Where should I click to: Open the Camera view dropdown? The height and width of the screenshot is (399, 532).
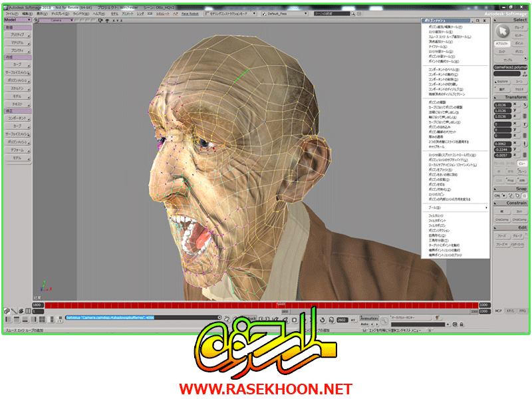(x=57, y=21)
